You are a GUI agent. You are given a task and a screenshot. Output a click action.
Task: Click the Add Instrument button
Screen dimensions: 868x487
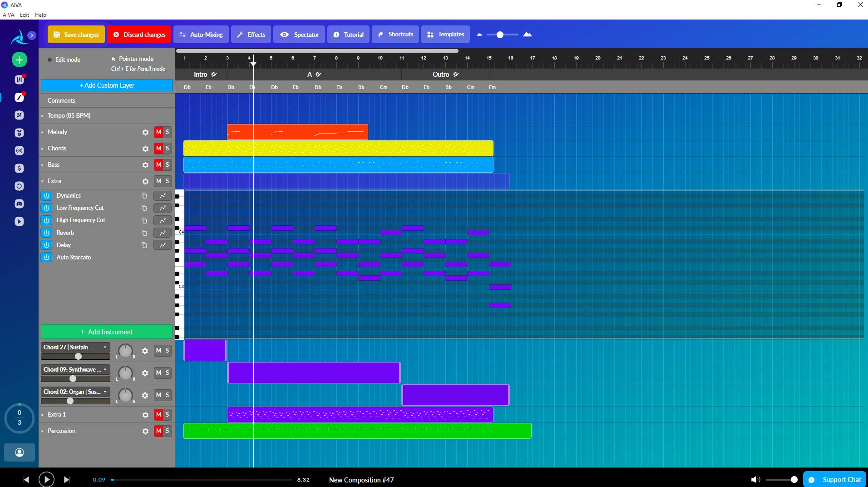(107, 332)
